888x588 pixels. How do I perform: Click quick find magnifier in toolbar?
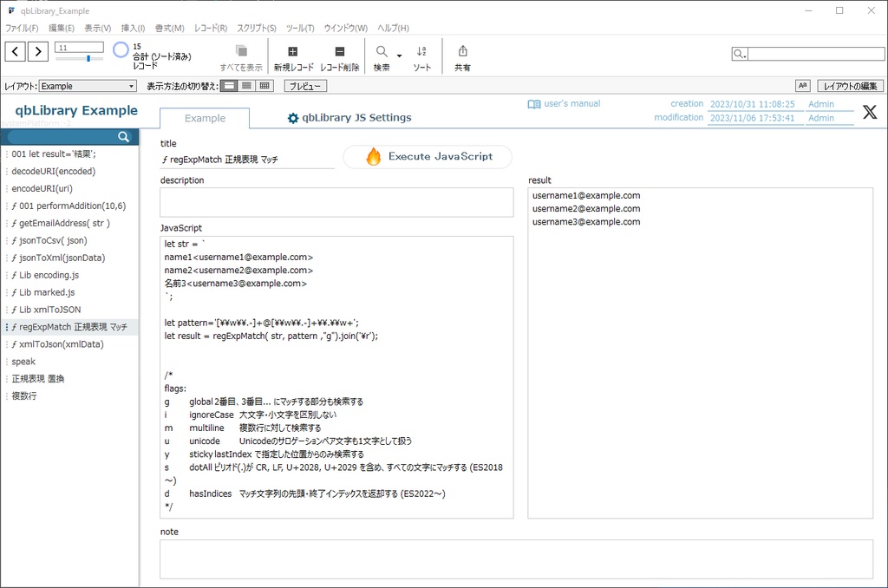(739, 54)
